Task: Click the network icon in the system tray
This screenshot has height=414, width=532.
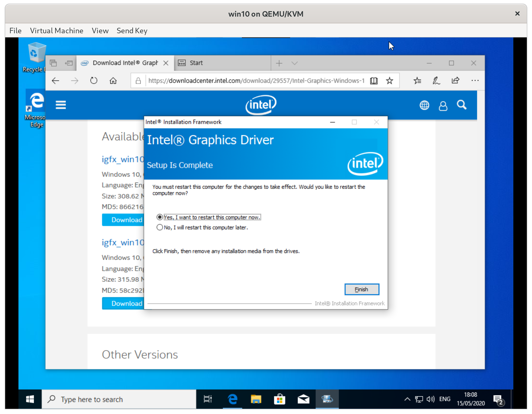Action: [419, 399]
